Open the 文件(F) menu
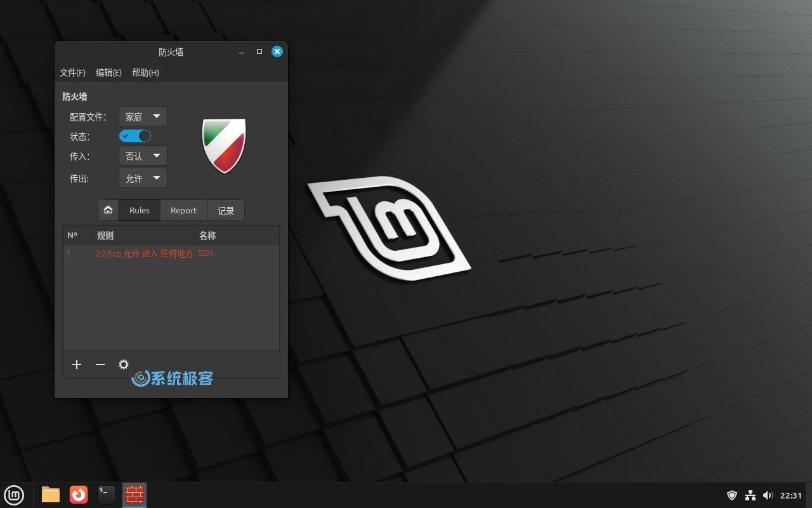This screenshot has height=508, width=812. tap(72, 72)
